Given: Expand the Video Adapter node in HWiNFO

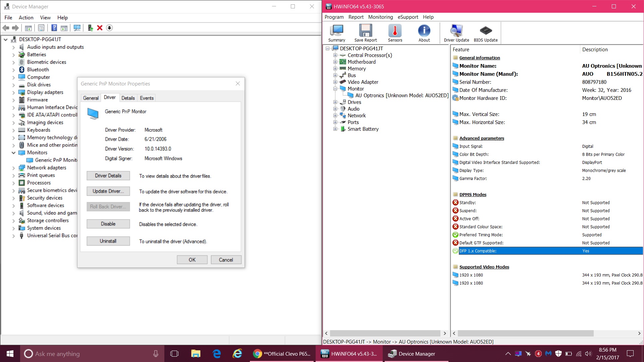Looking at the screenshot, I should tap(335, 82).
